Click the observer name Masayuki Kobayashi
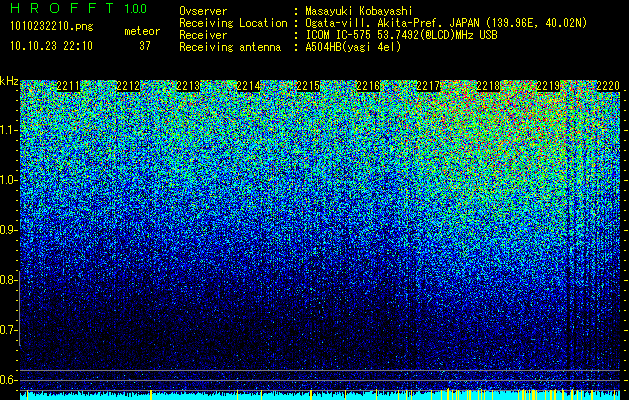Screen dimensions: 629x400 359,12
